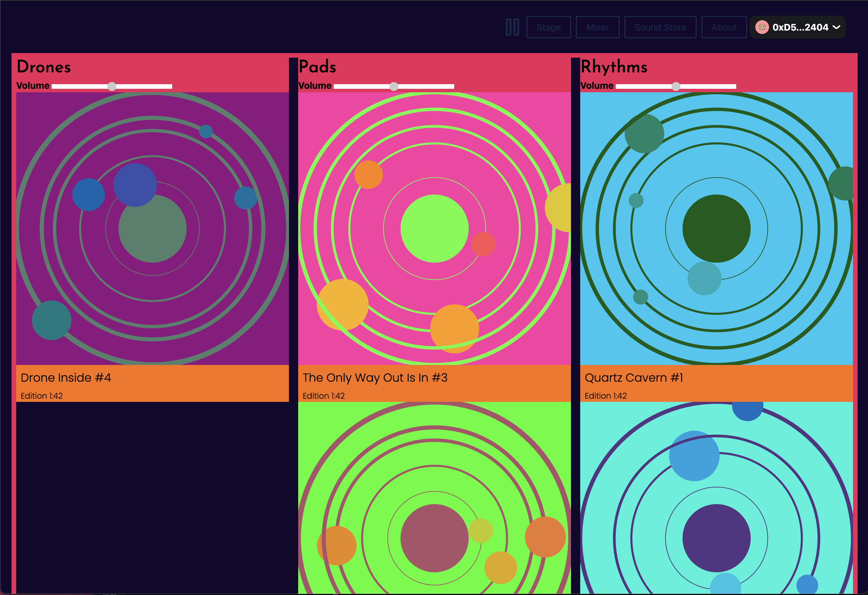Open the Sound Store page
The image size is (868, 595).
(660, 27)
